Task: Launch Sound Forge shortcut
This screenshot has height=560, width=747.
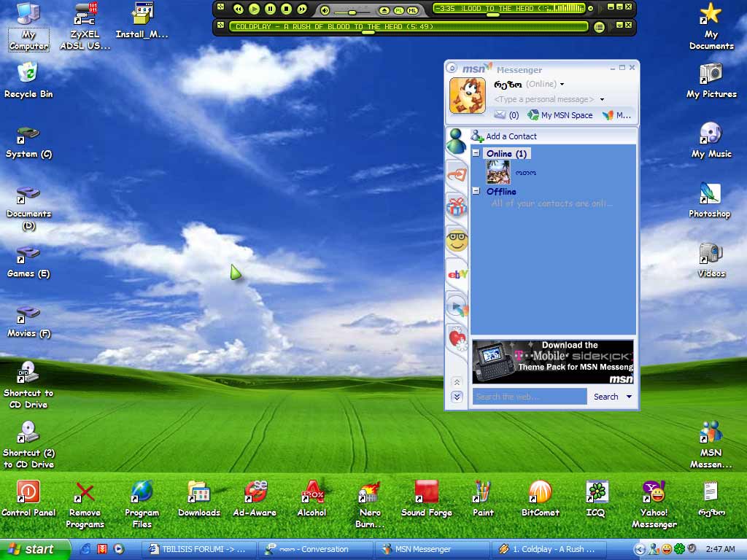Action: click(426, 499)
